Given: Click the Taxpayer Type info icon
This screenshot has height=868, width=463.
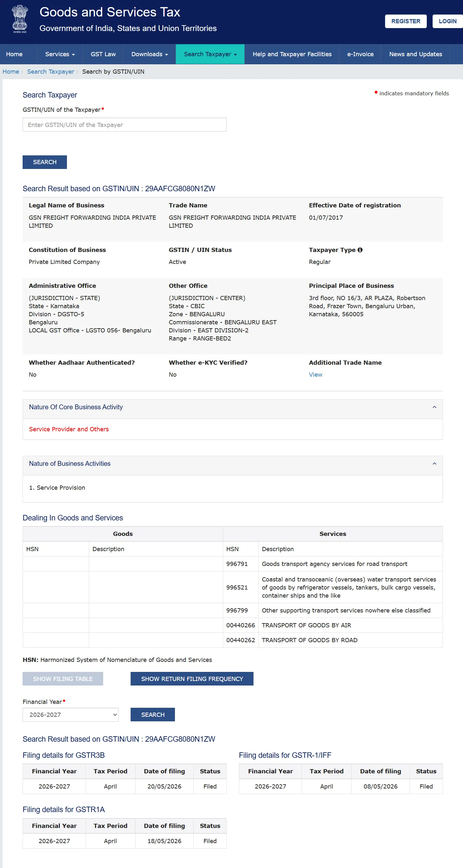Looking at the screenshot, I should click(x=360, y=250).
